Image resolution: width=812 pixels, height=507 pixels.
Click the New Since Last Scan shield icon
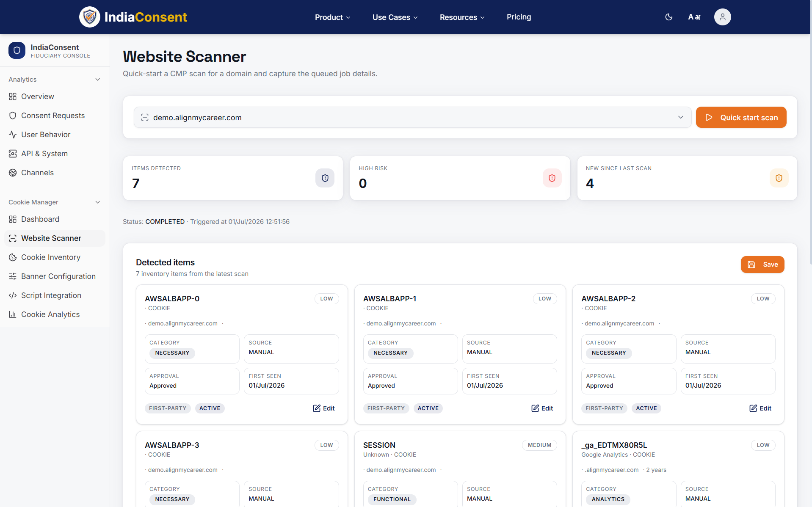pyautogui.click(x=779, y=178)
